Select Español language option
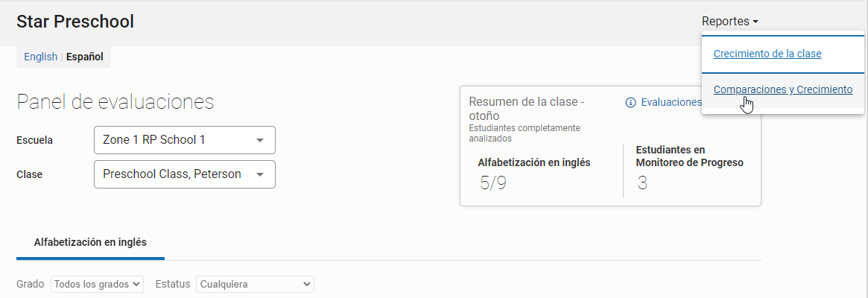 pos(85,57)
